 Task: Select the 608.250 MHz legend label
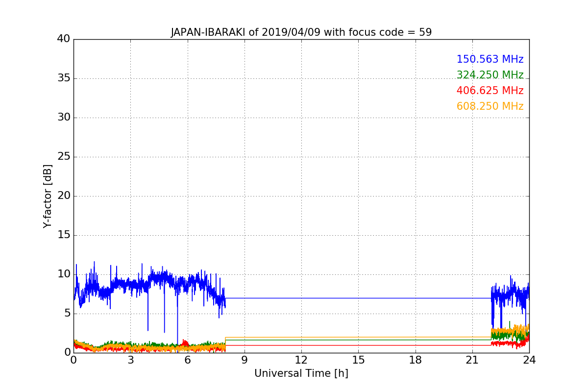490,106
